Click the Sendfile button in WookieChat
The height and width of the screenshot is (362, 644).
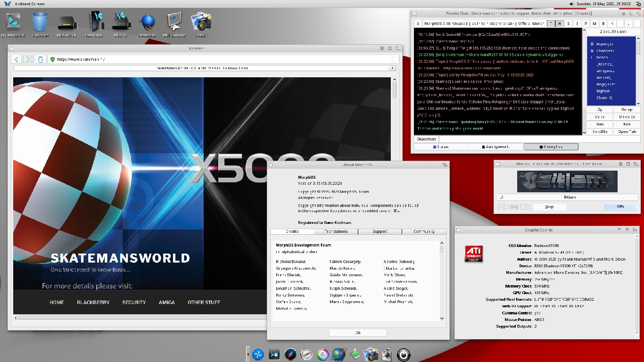tap(600, 132)
